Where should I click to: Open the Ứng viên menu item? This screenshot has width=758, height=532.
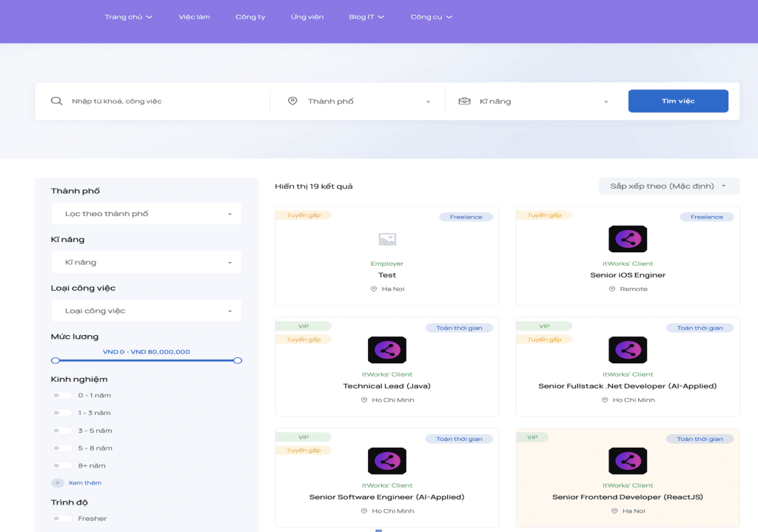(307, 17)
